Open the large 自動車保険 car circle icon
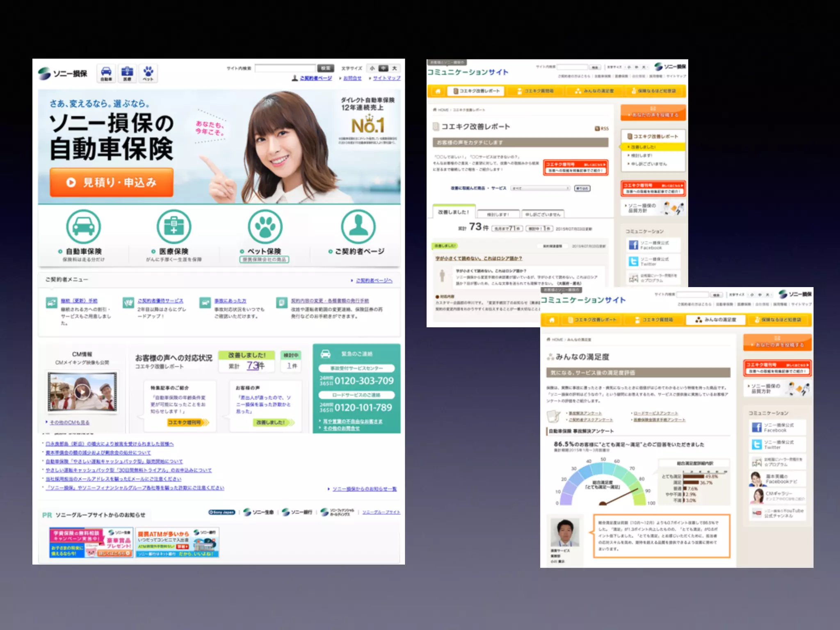Image resolution: width=840 pixels, height=630 pixels. pyautogui.click(x=84, y=227)
